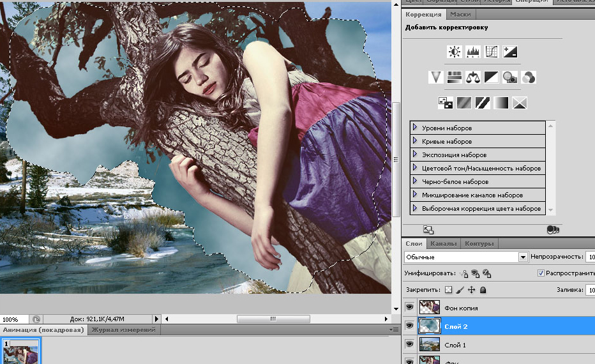Lock all layer attributes
Viewport: 595px width, 364px height.
(483, 290)
